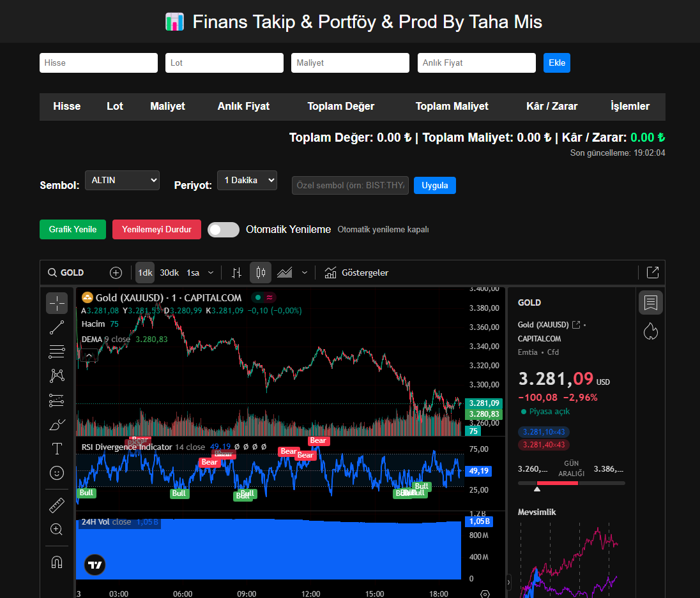Select the text annotation tool

(57, 449)
